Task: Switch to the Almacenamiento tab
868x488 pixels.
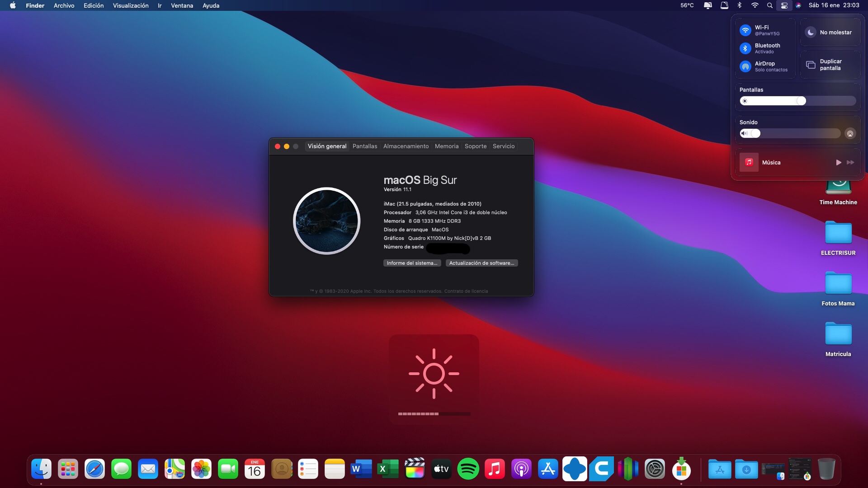Action: [x=406, y=146]
